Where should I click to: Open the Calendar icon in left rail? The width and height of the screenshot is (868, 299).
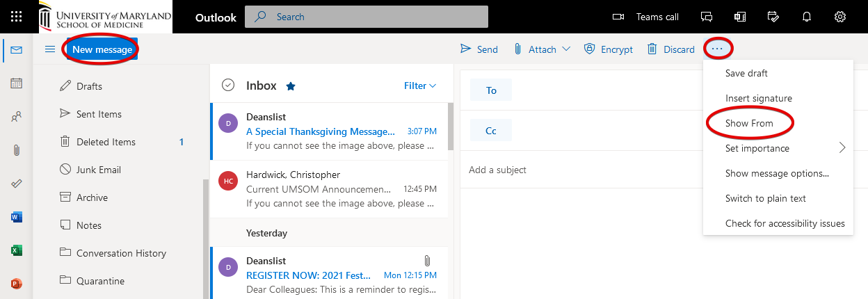(17, 83)
